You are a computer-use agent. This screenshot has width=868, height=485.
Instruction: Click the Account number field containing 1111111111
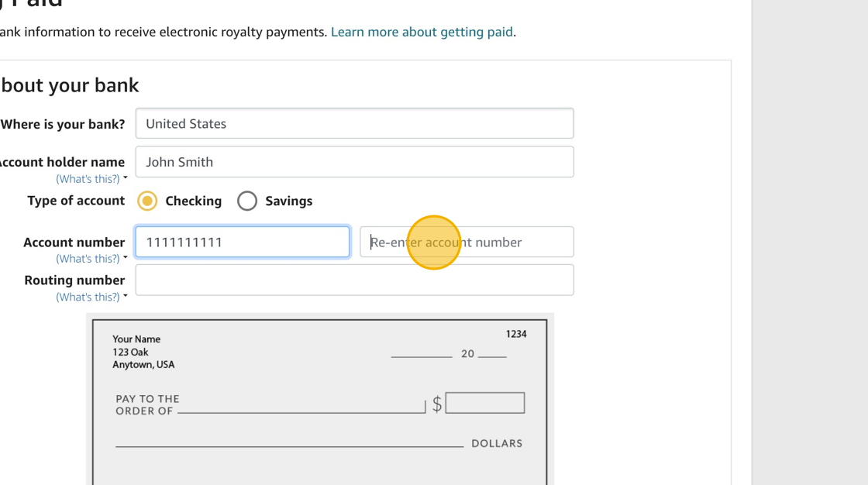pos(242,242)
